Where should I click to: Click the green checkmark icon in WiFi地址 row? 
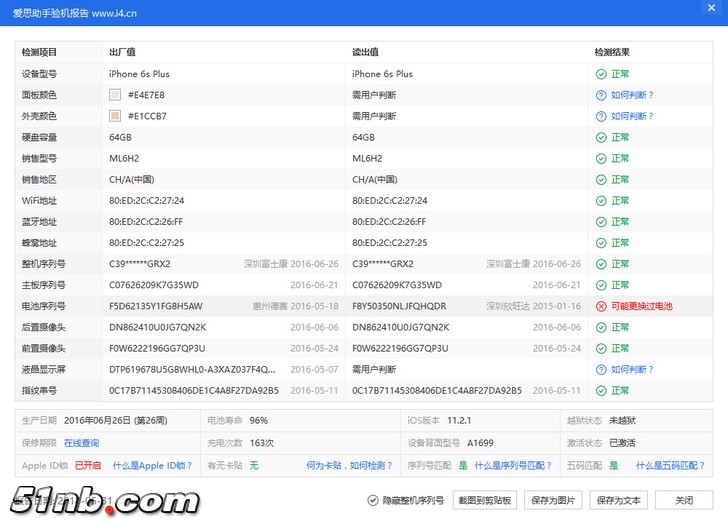pos(601,200)
